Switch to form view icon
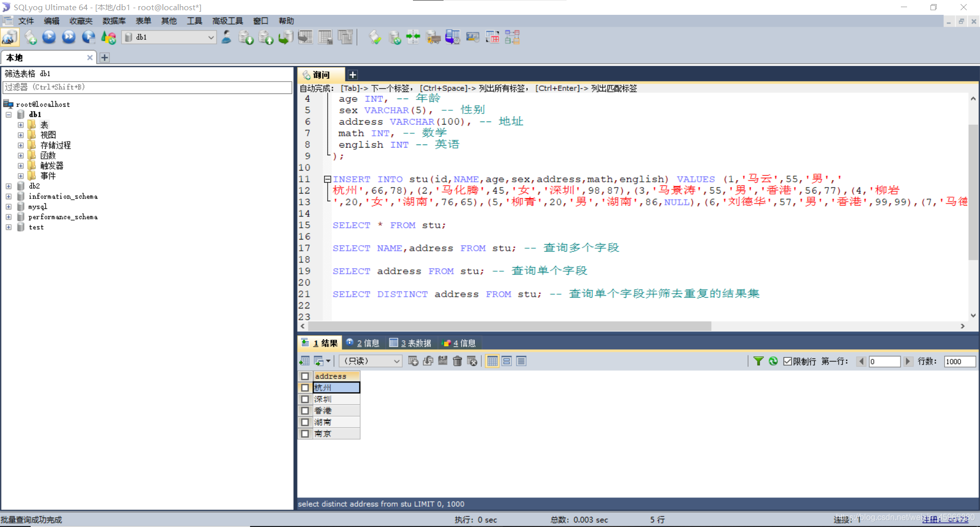The height and width of the screenshot is (527, 980). click(506, 361)
